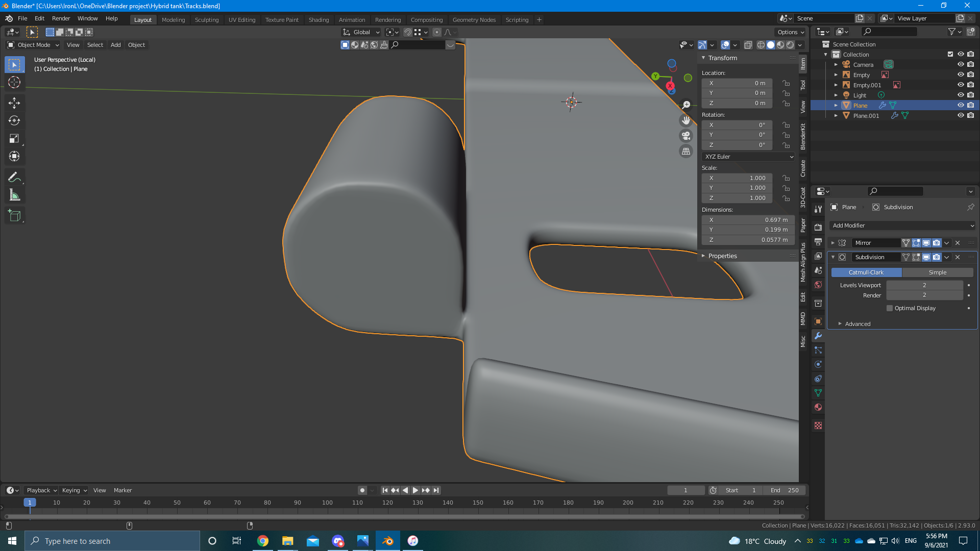Open the Add Modifier dropdown
Screen dimensions: 980x551
click(903, 226)
